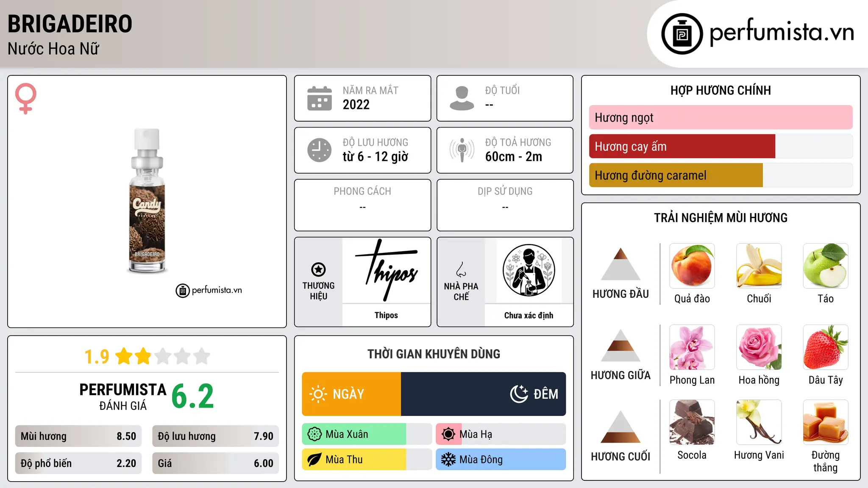Image resolution: width=868 pixels, height=488 pixels.
Task: Click the snowflake icon for Mùa Đông
Action: (448, 460)
